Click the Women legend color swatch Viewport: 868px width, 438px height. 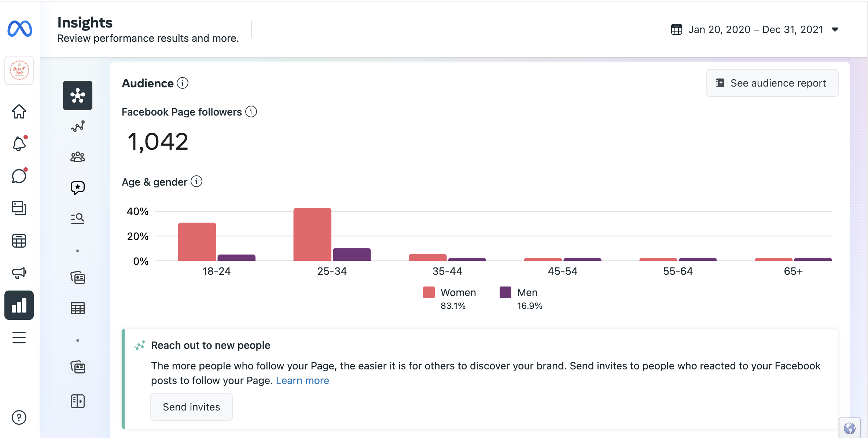tap(429, 292)
